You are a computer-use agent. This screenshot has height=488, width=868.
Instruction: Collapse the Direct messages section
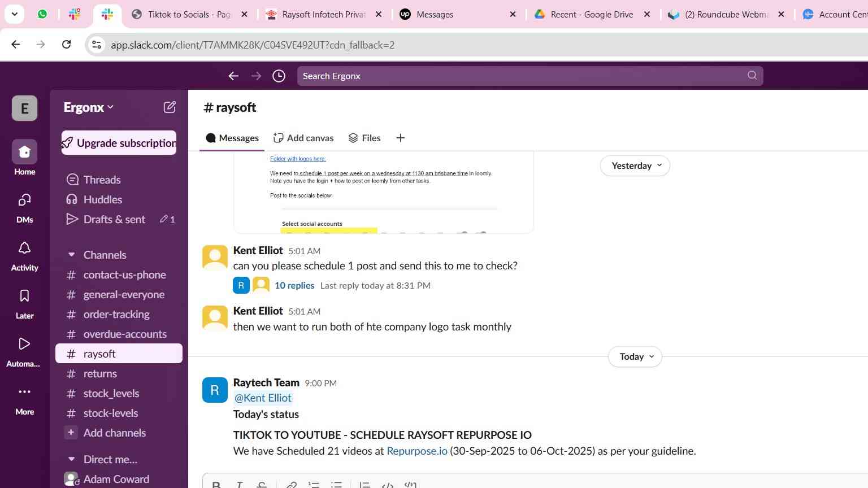(x=72, y=459)
